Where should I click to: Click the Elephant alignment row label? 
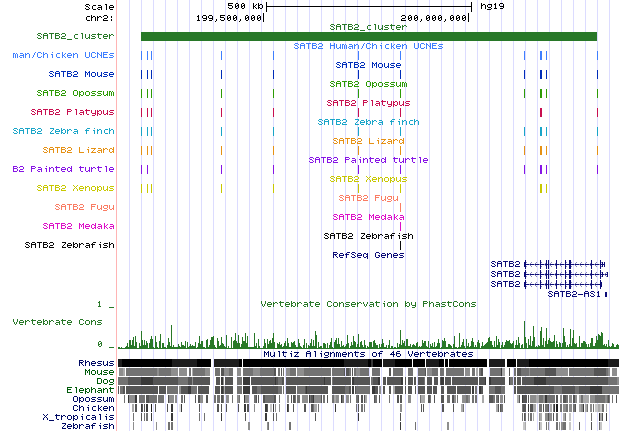tap(92, 390)
